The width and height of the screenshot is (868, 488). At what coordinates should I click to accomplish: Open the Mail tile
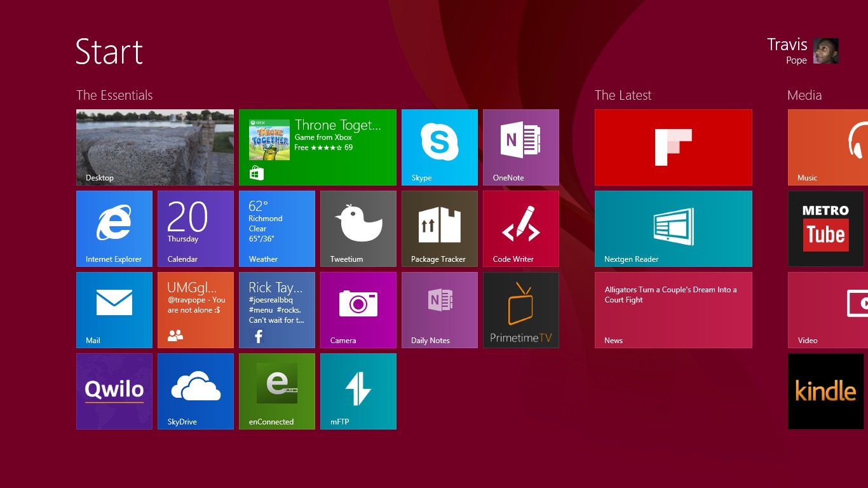pos(114,310)
